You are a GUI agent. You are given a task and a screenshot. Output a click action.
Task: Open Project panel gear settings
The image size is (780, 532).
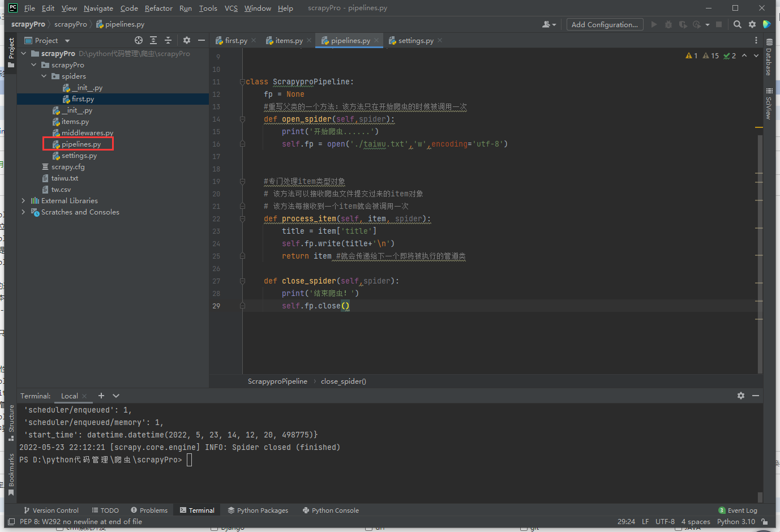tap(187, 40)
